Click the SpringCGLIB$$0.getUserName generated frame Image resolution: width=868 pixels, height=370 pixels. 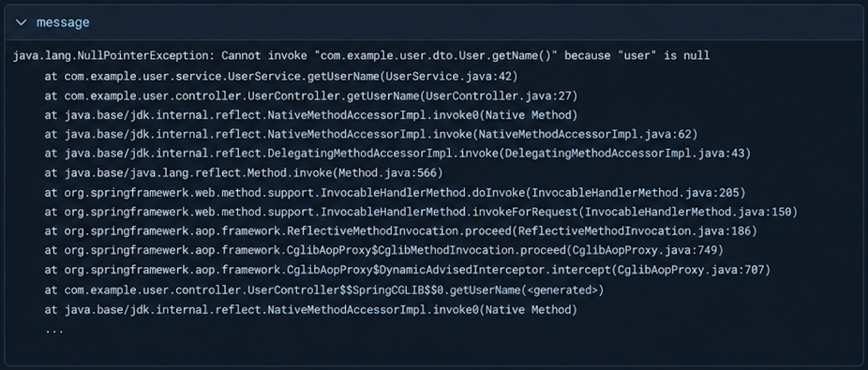(x=324, y=290)
